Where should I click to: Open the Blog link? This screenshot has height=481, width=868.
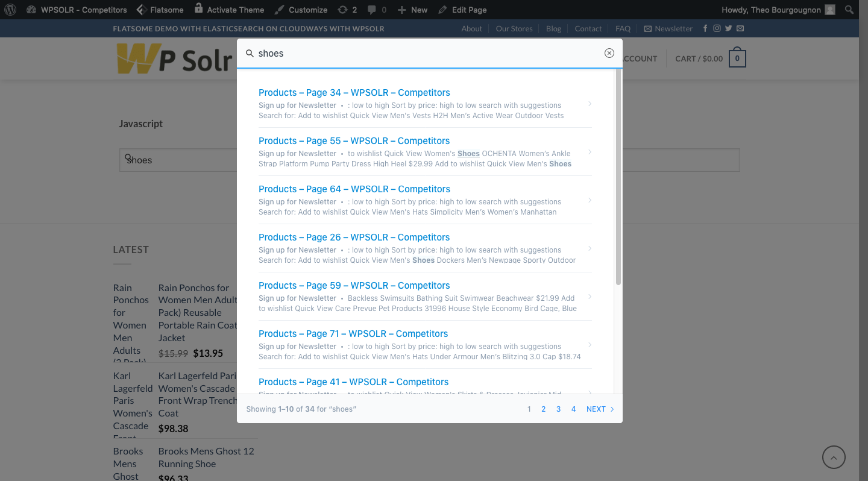coord(553,28)
